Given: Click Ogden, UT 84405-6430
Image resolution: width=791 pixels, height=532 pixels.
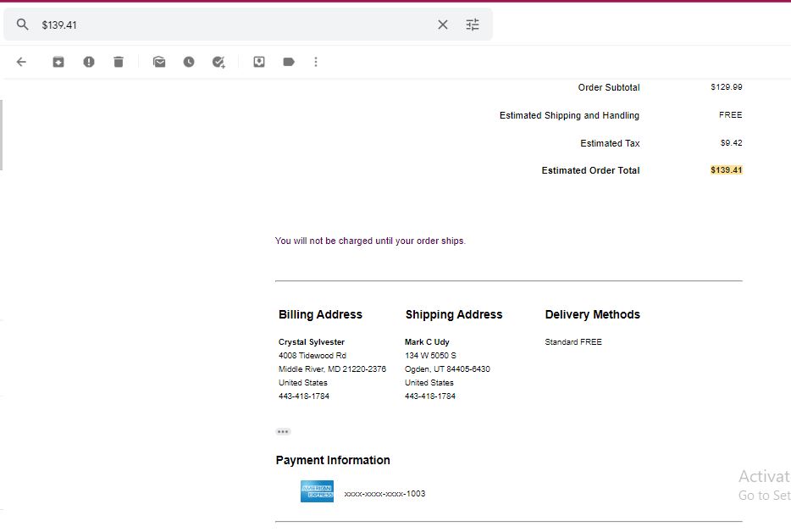Looking at the screenshot, I should coord(447,369).
